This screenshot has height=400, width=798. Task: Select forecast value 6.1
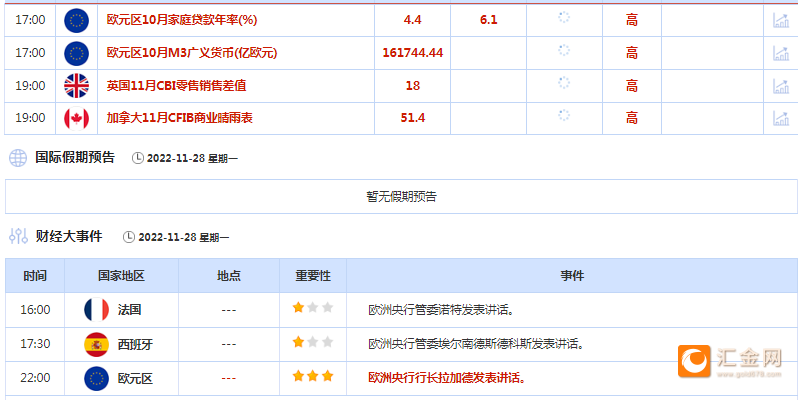tap(489, 20)
